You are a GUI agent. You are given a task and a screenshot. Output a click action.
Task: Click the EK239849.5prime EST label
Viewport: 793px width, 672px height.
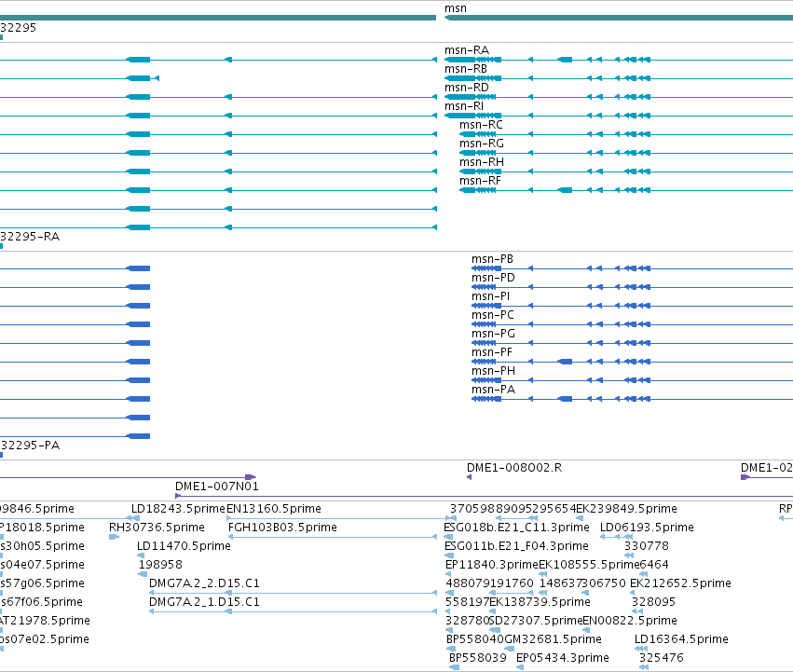tap(626, 509)
